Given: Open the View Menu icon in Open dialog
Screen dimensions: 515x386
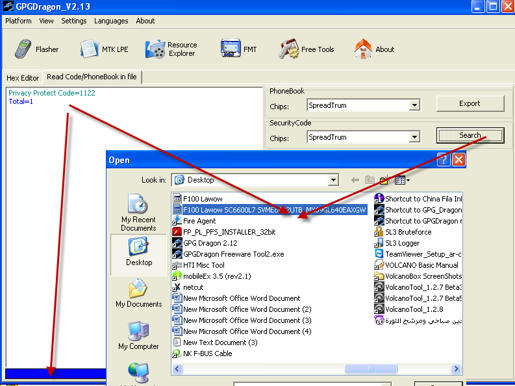Looking at the screenshot, I should [401, 180].
